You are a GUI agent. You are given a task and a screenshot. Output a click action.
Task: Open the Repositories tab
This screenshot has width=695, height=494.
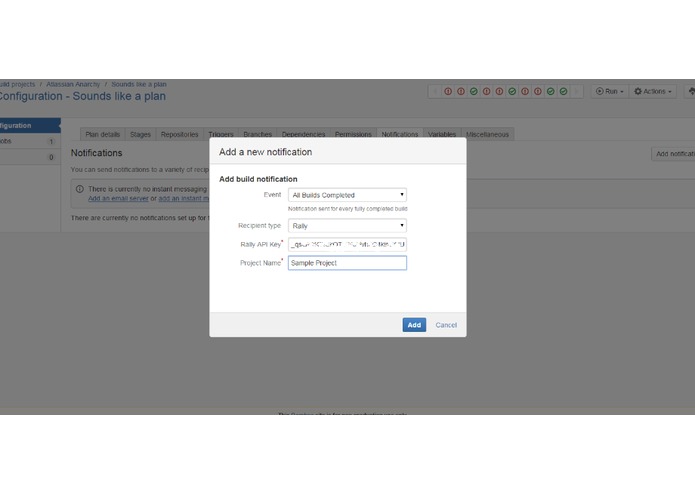point(180,134)
